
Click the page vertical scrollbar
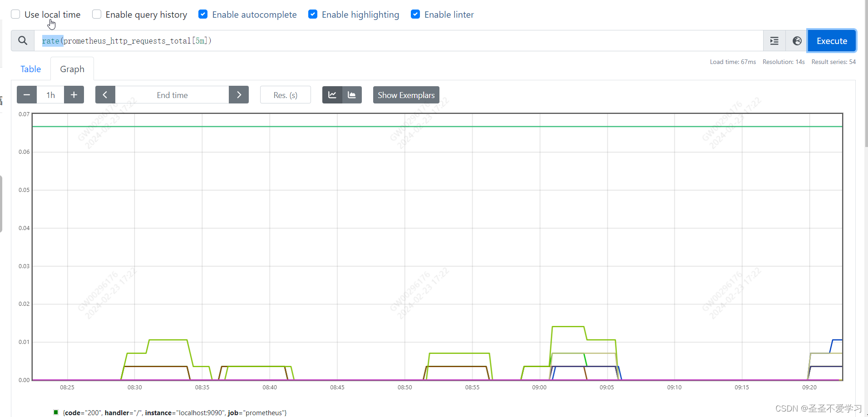tap(866, 73)
